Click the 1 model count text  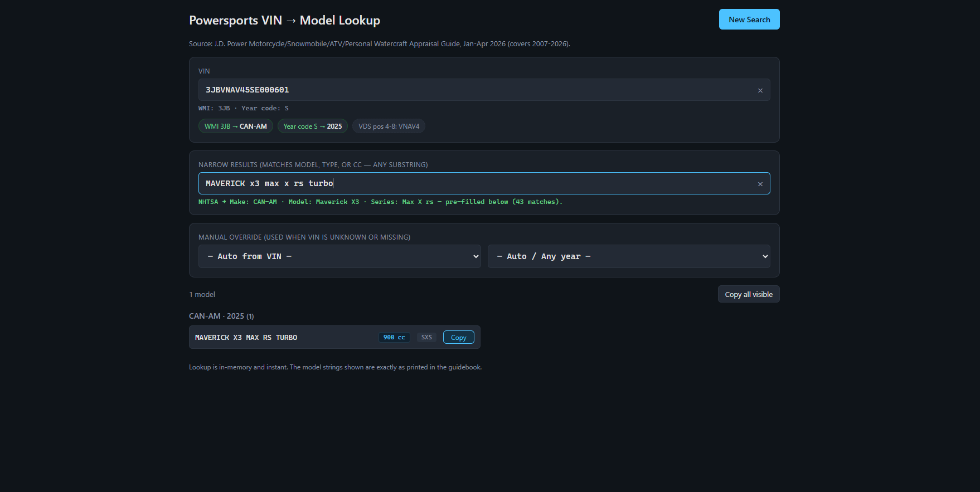202,294
